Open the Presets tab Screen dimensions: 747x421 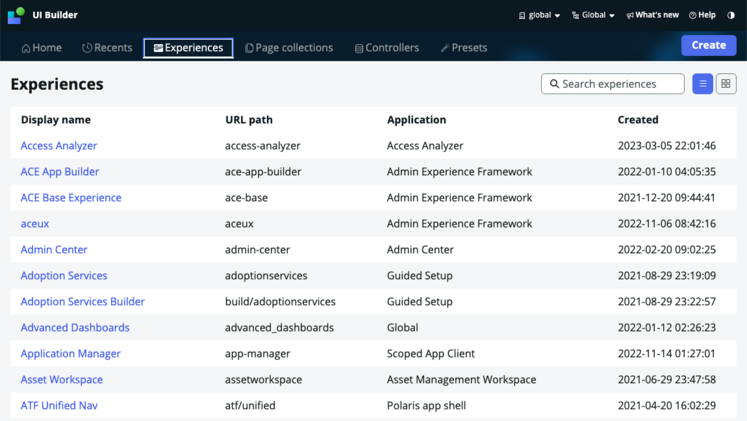[x=464, y=48]
